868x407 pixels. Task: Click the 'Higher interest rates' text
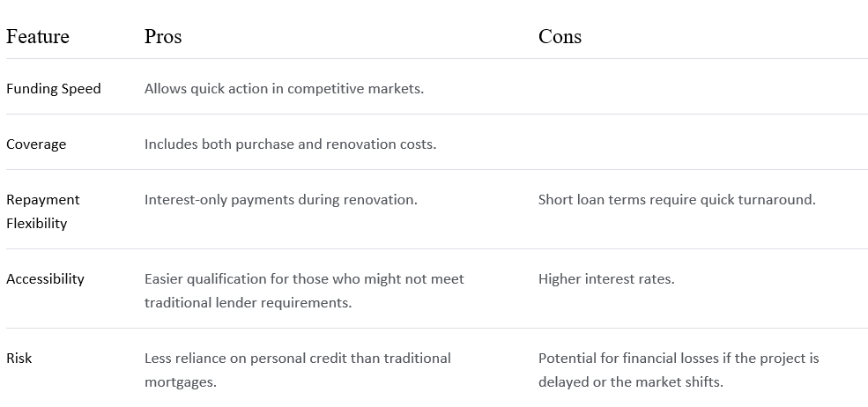click(x=606, y=278)
